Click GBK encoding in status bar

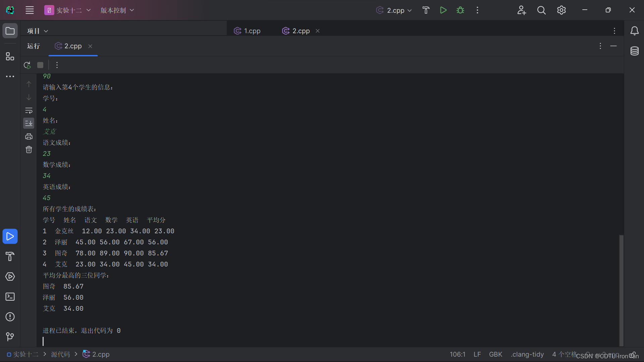coord(495,354)
